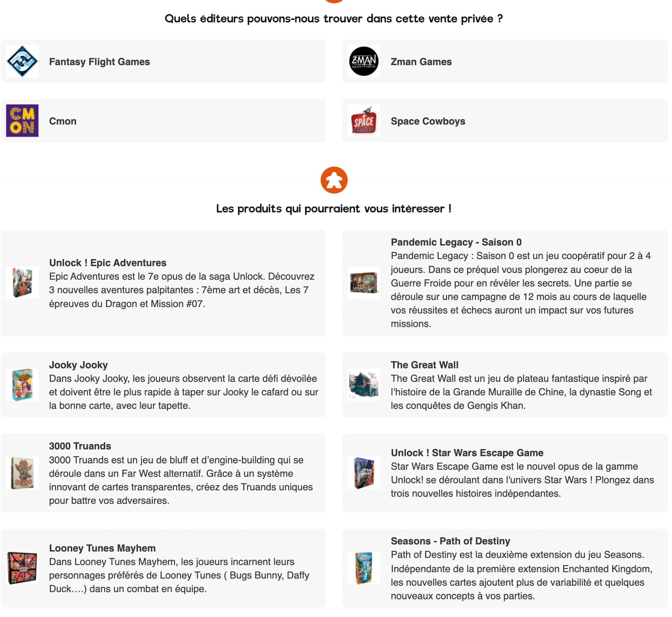
Task: Open the 3000 Truands box image
Action: click(x=22, y=473)
